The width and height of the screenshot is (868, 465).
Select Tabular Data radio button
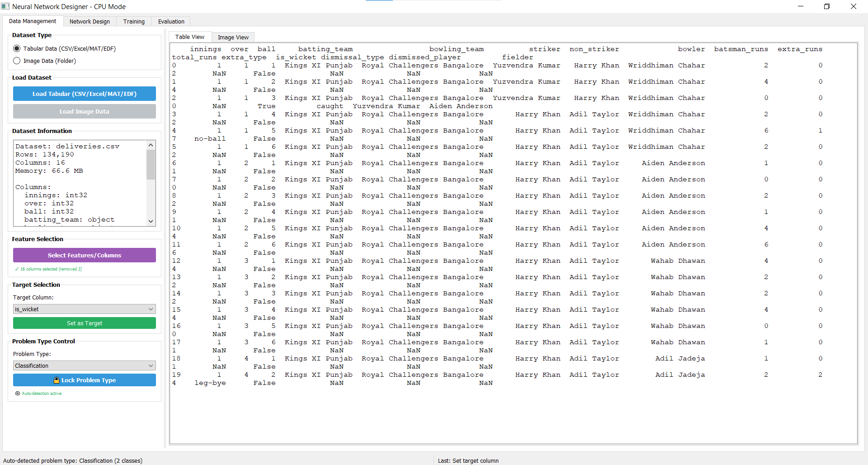(17, 48)
